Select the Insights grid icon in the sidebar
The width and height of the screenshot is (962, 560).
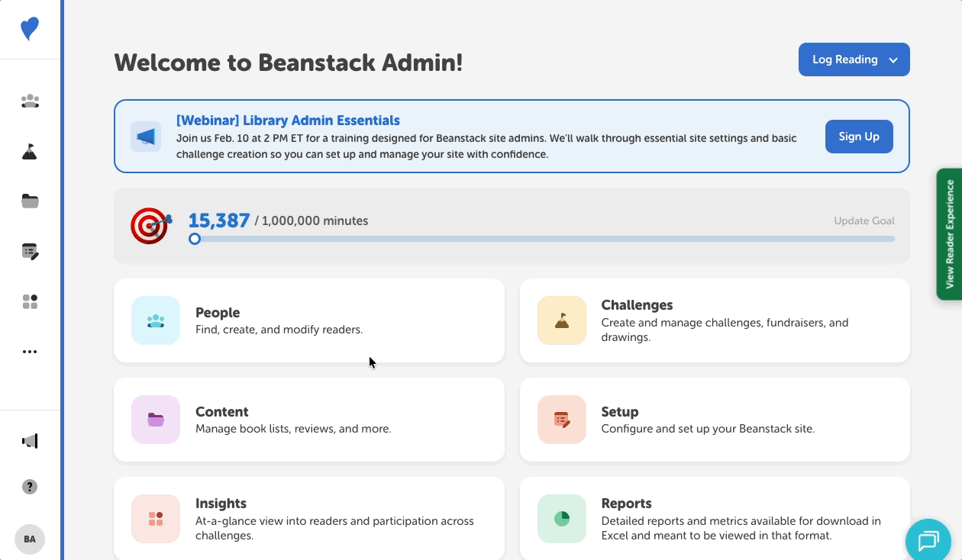(30, 301)
